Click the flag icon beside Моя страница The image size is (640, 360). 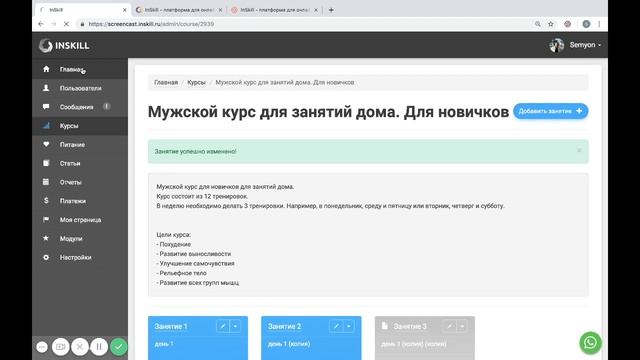pyautogui.click(x=46, y=219)
